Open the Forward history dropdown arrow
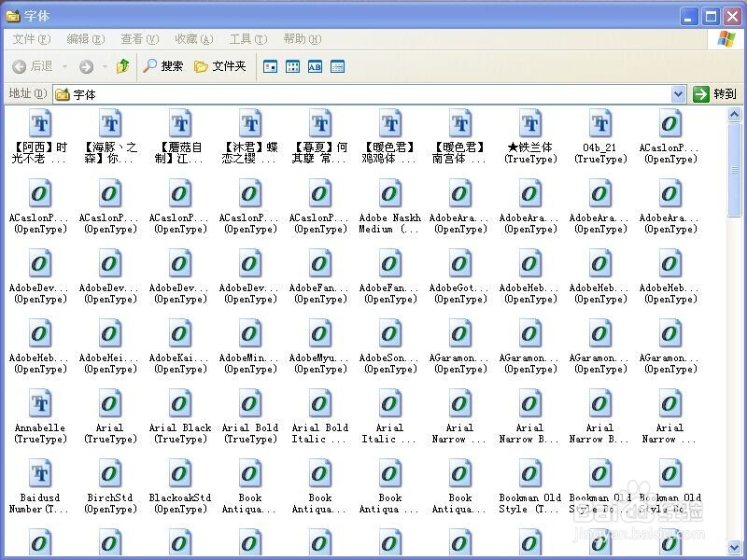Image resolution: width=747 pixels, height=560 pixels. point(105,66)
